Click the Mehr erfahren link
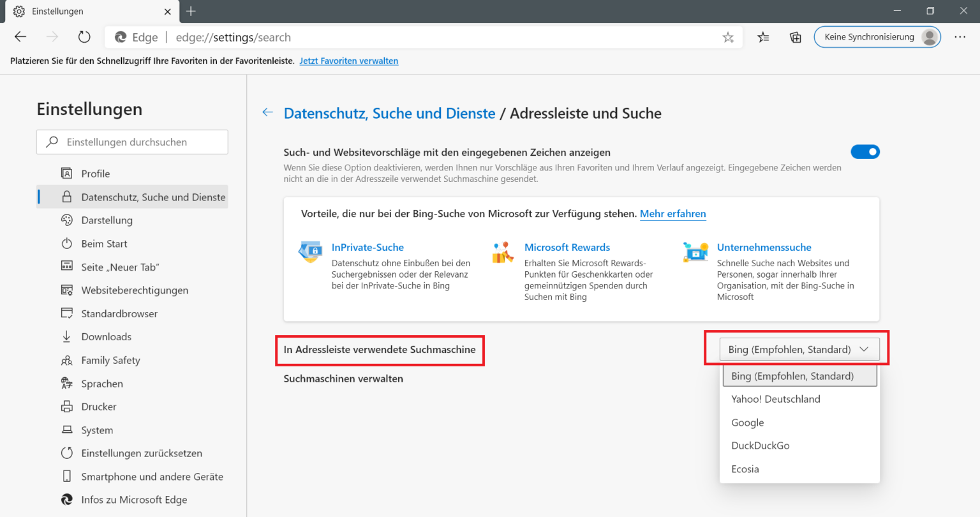980x517 pixels. pyautogui.click(x=673, y=214)
